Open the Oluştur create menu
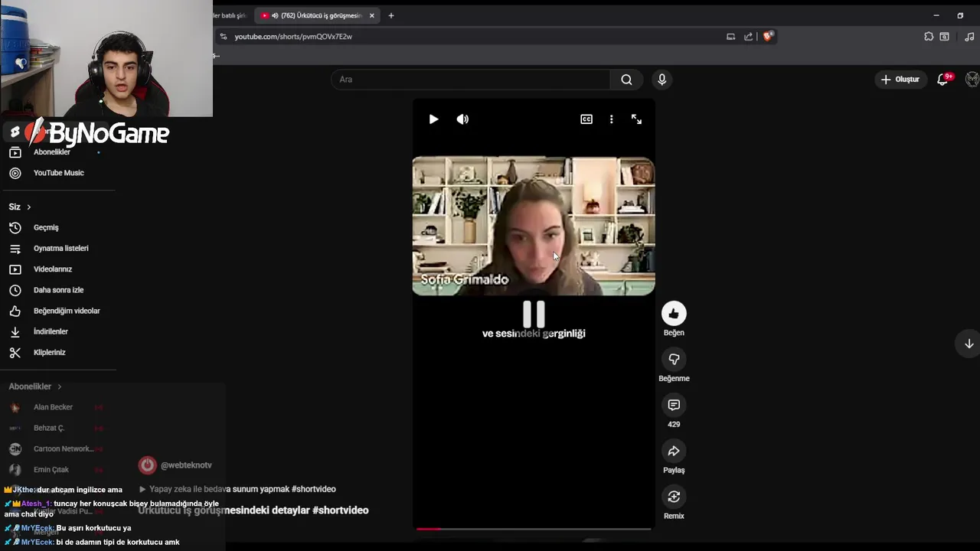980x551 pixels. click(x=900, y=80)
